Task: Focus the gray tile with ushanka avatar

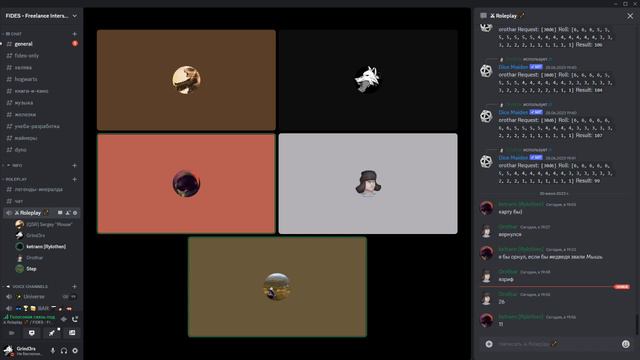Action: point(368,184)
